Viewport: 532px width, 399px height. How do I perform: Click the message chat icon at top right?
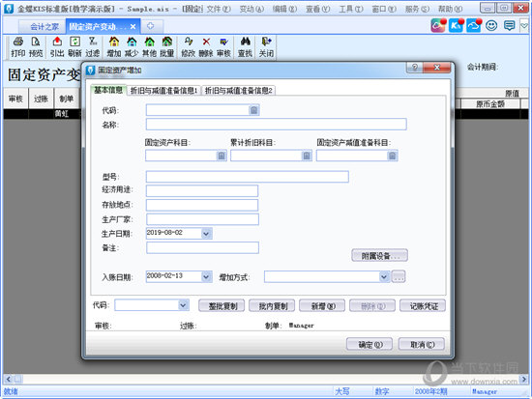(x=509, y=25)
